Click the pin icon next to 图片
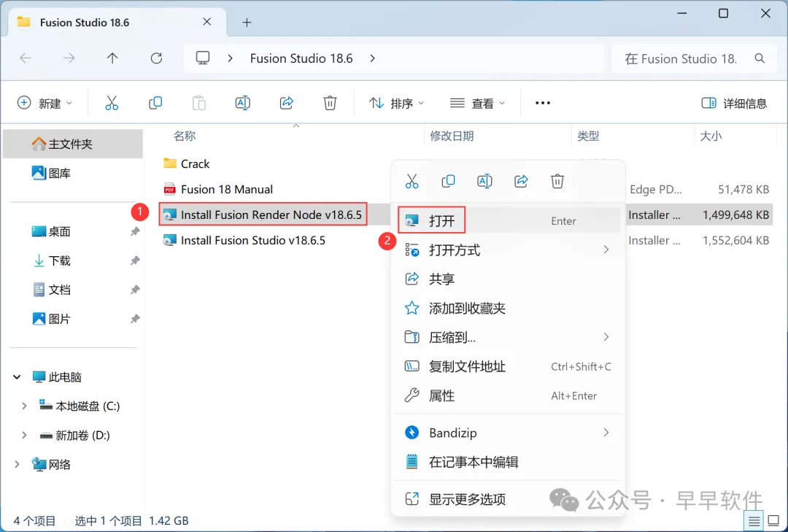Screen dimensions: 788x532 (135, 319)
